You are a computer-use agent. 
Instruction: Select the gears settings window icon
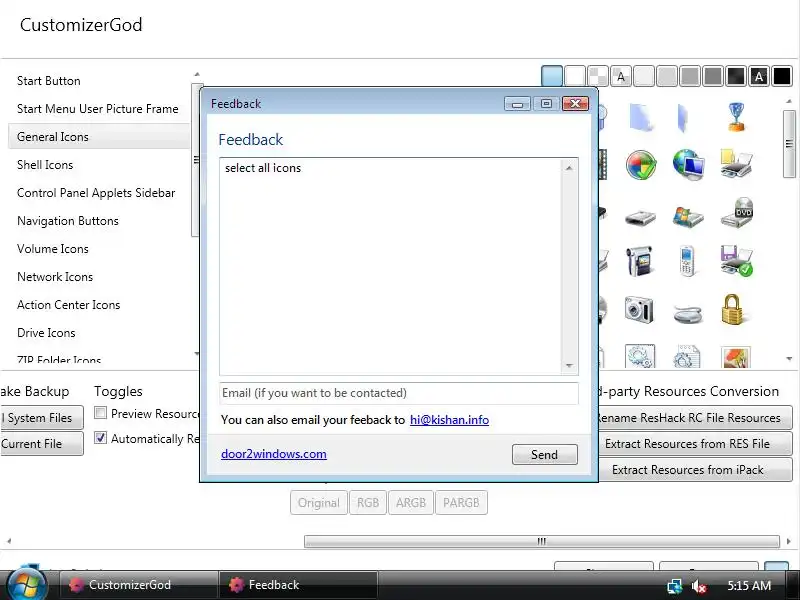coord(639,356)
